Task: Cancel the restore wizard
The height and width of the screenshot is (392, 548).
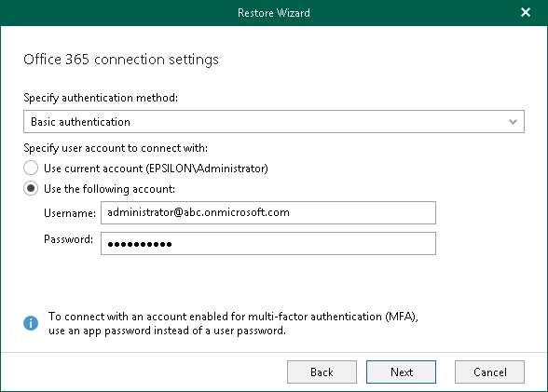Action: pyautogui.click(x=489, y=372)
